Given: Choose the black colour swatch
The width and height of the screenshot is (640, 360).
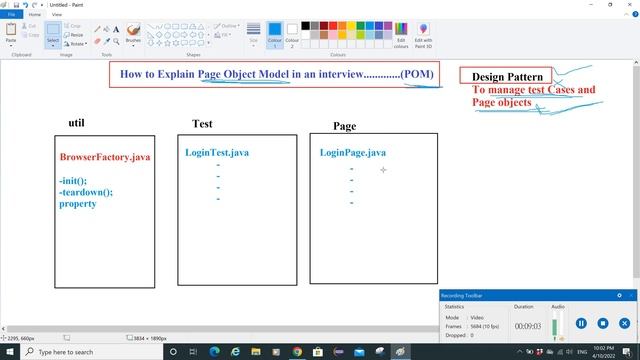Looking at the screenshot, I should (305, 26).
